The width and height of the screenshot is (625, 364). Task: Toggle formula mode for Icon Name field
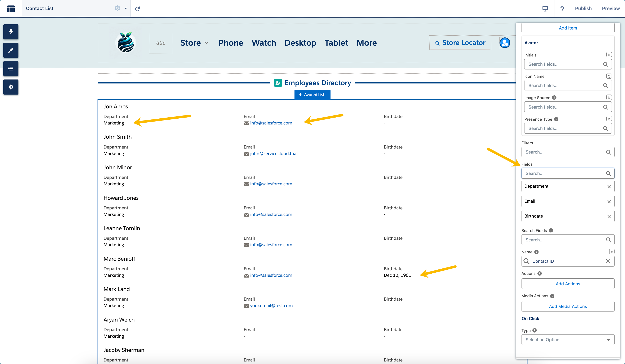click(x=609, y=76)
